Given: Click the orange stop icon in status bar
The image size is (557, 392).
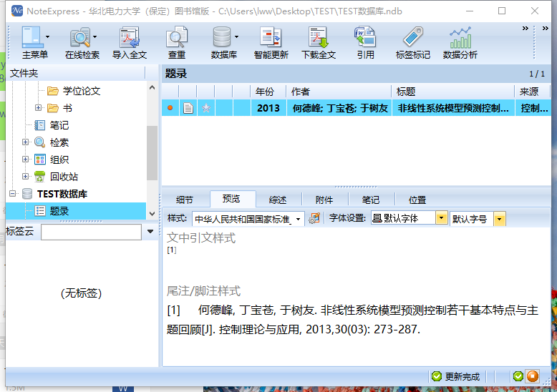Looking at the screenshot, I should (x=533, y=376).
